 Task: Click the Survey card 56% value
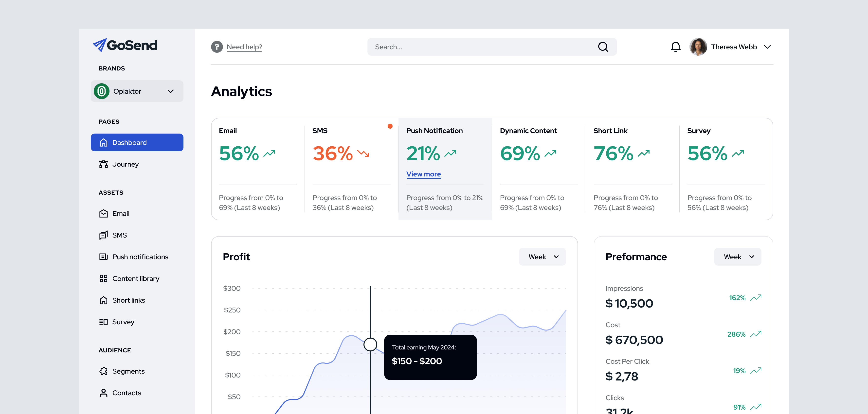click(707, 154)
